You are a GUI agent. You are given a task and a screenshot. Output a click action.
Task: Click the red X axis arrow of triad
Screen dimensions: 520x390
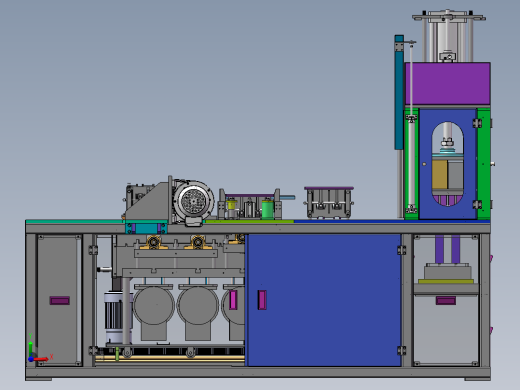coord(41,359)
